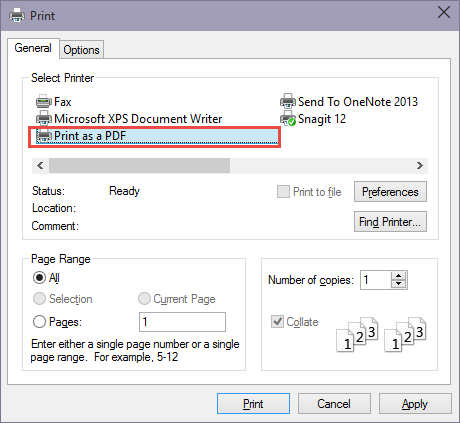Increase number of copies with up arrow
Screen dimensions: 460x423
coord(398,276)
